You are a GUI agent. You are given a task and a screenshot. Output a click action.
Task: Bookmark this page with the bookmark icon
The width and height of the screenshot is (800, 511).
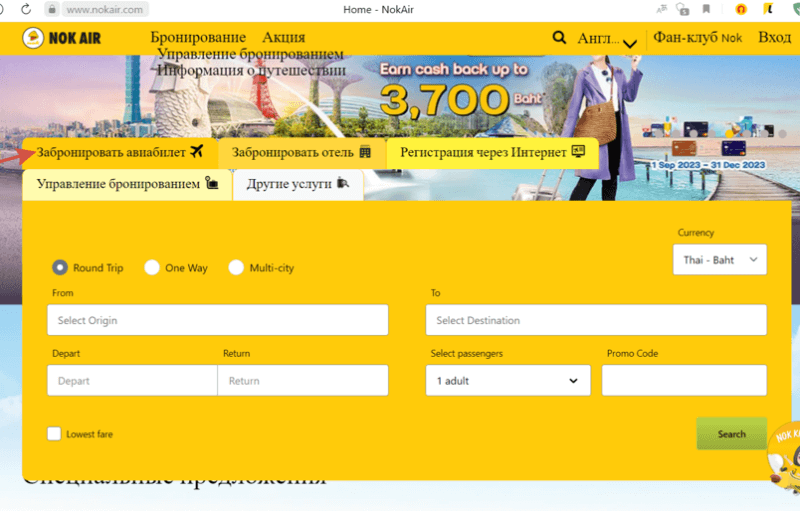[x=706, y=9]
